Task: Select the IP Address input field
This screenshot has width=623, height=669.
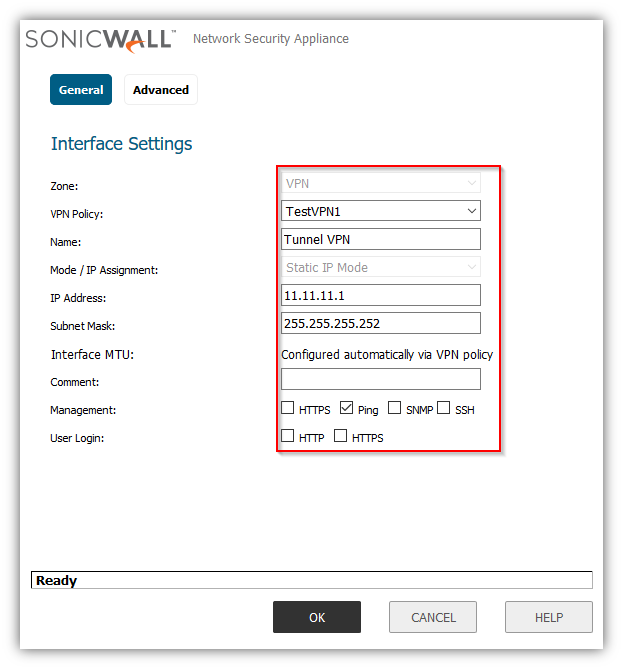Action: [x=381, y=296]
